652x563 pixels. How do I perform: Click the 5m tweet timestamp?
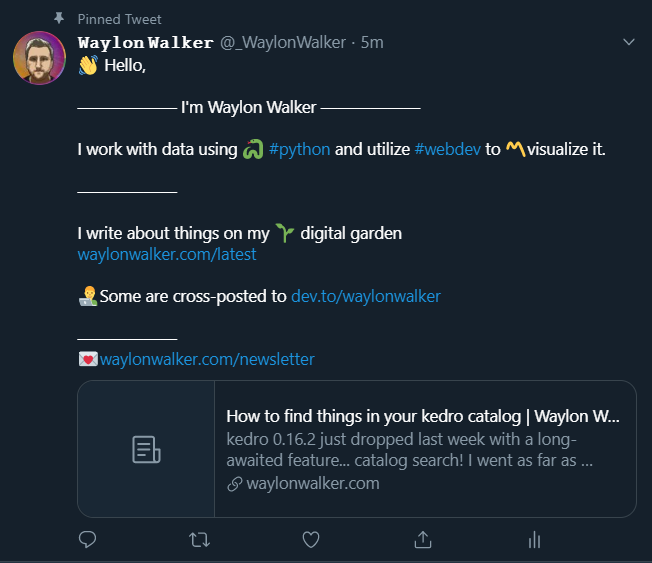coord(372,42)
